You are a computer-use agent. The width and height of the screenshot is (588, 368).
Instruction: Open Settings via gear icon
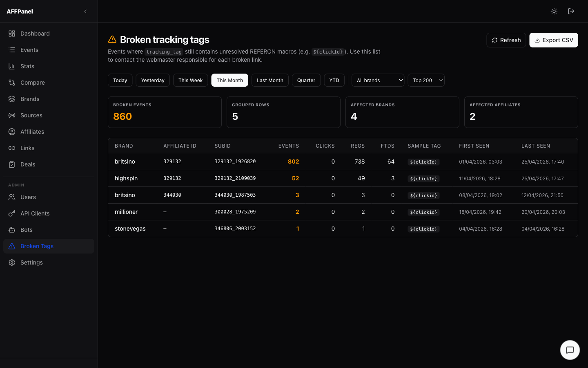[12, 263]
